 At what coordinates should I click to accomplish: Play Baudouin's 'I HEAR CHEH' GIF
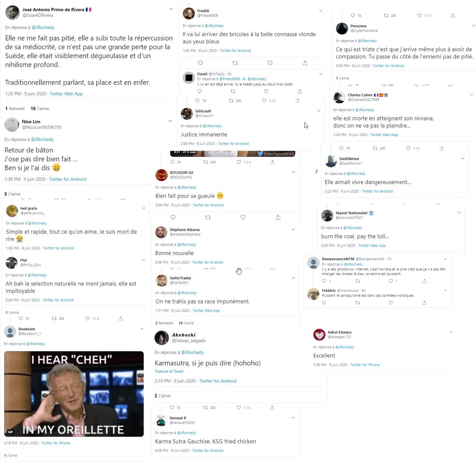pos(74,394)
